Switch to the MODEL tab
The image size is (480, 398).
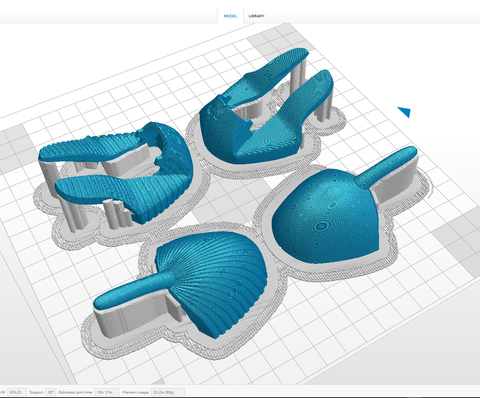tap(230, 16)
